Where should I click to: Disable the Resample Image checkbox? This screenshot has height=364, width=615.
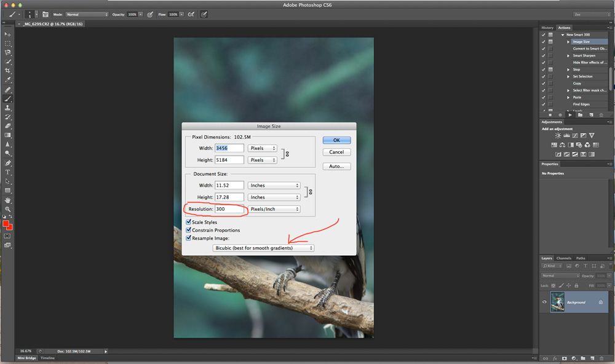[x=189, y=238]
